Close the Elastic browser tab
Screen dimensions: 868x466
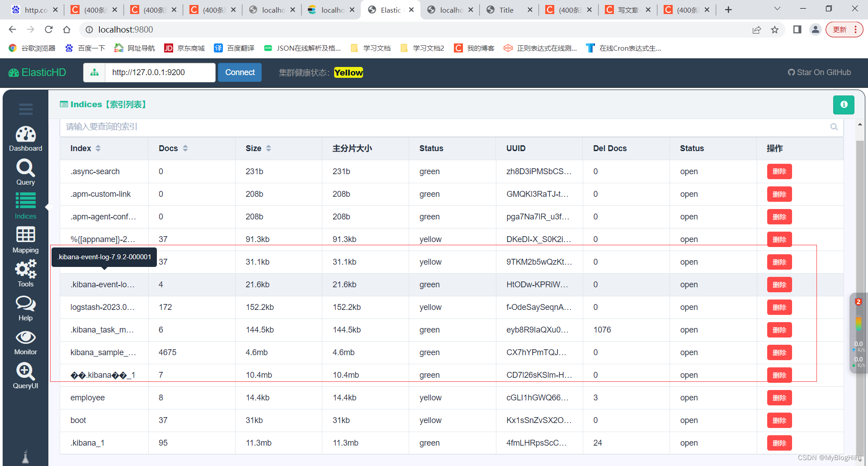tap(411, 10)
